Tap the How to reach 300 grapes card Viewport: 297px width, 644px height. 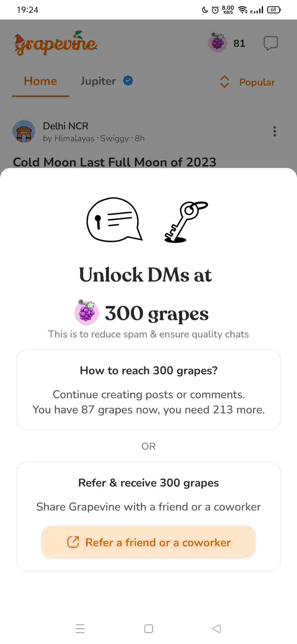pos(148,389)
